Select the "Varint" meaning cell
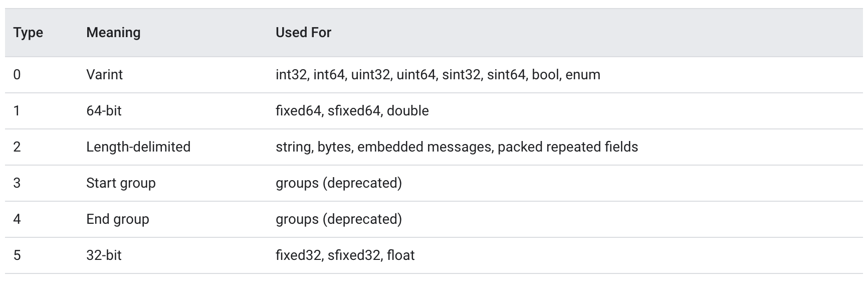Screen dimensions: 868x284 [104, 75]
